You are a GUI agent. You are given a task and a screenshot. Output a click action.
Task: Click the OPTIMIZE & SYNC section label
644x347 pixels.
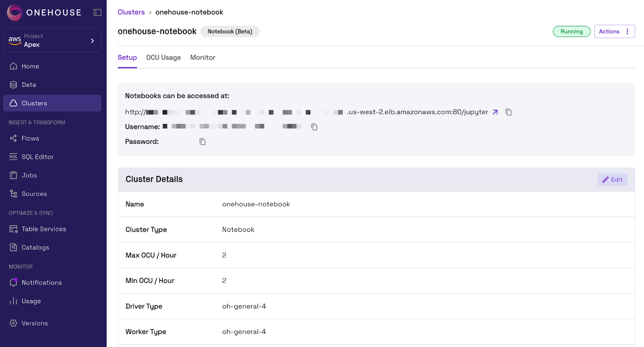point(31,213)
